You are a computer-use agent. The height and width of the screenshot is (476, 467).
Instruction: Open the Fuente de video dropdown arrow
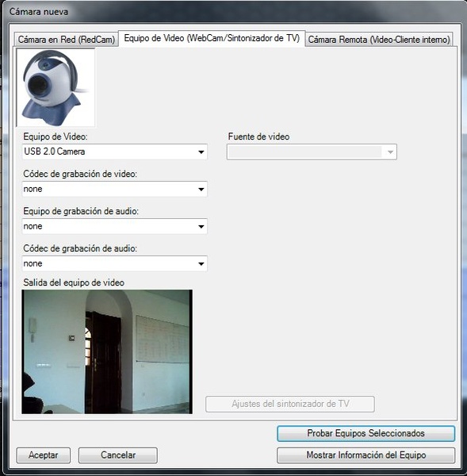click(390, 152)
